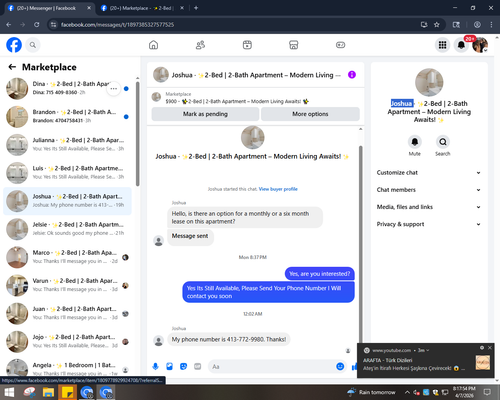
Task: Send thumbs-up like icon
Action: point(354,367)
